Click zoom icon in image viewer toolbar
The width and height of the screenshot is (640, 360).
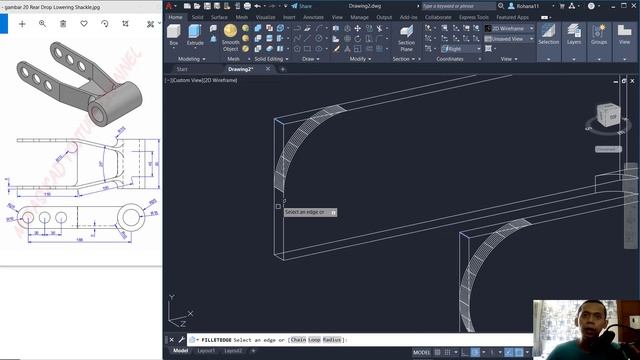(x=42, y=24)
